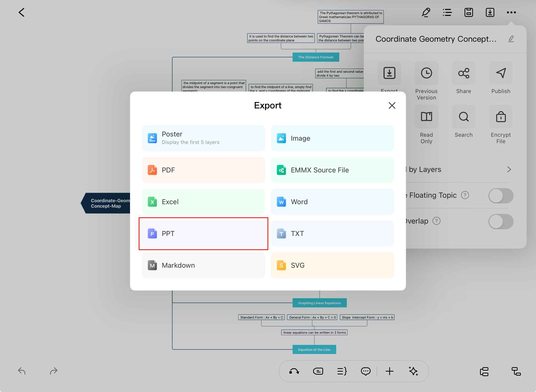
Task: Expand the by Layers chevron
Action: [x=509, y=169]
